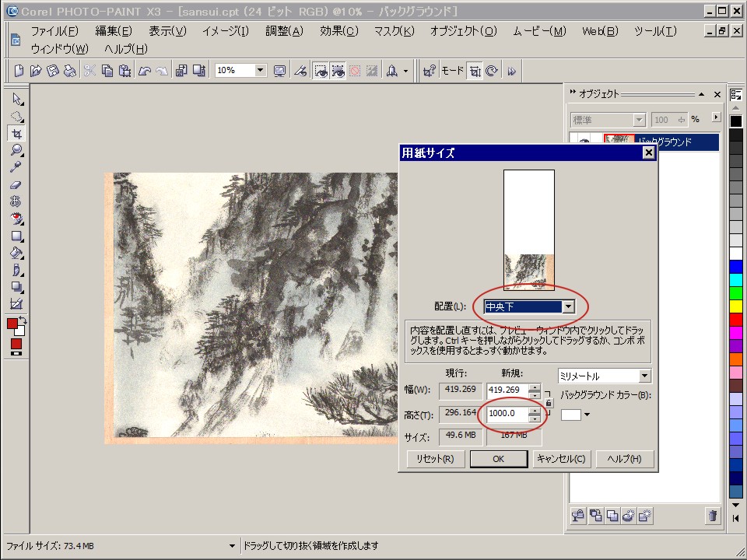Select the freehand mask tool

(16, 116)
